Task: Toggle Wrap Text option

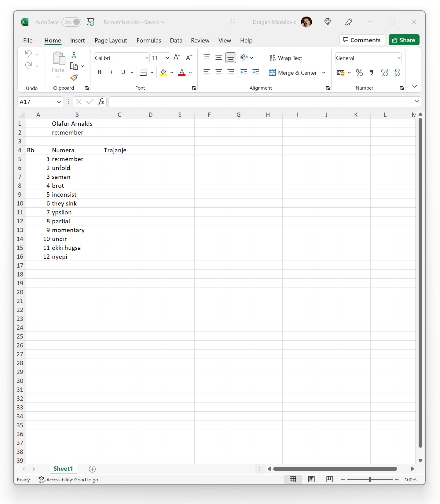Action: pos(286,58)
